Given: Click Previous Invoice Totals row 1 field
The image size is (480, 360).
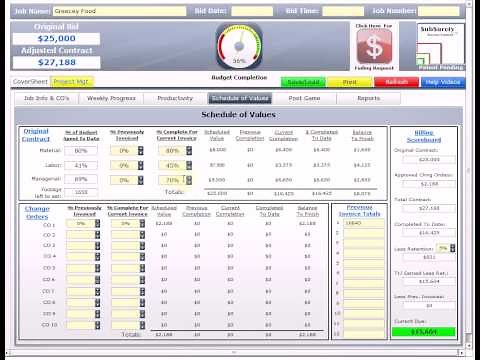Looking at the screenshot, I should tap(364, 223).
